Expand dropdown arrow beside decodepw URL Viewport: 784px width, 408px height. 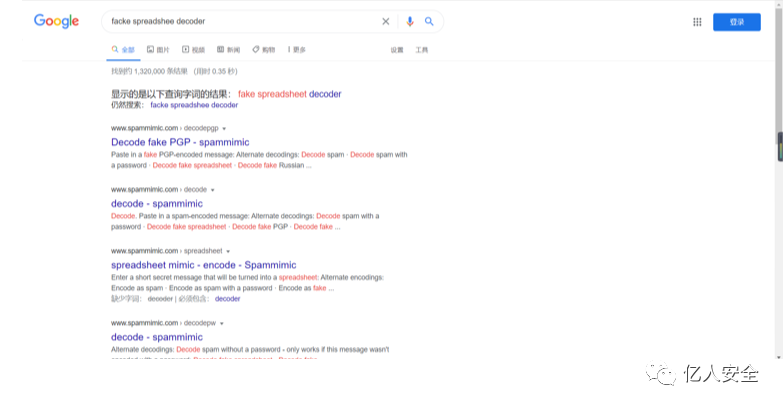click(222, 324)
